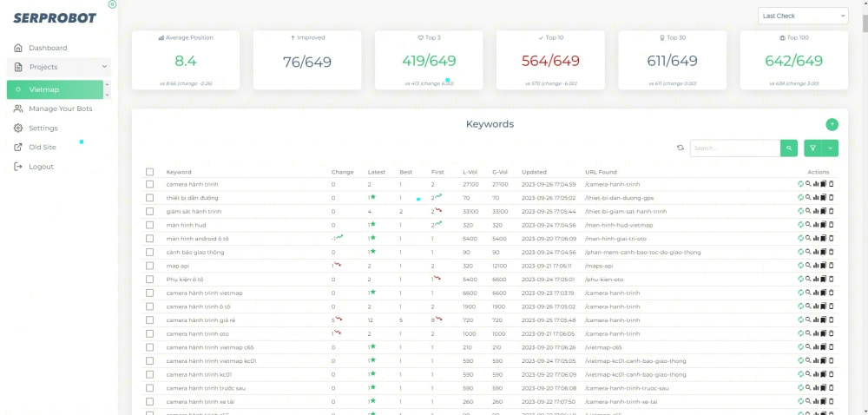Screen dimensions: 868x415
Task: Open search results for 'thiết bị dẫn đường' row
Action: click(808, 198)
